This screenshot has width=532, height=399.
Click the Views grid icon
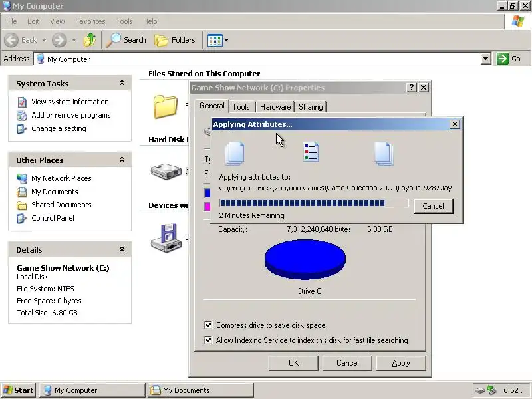(x=215, y=41)
